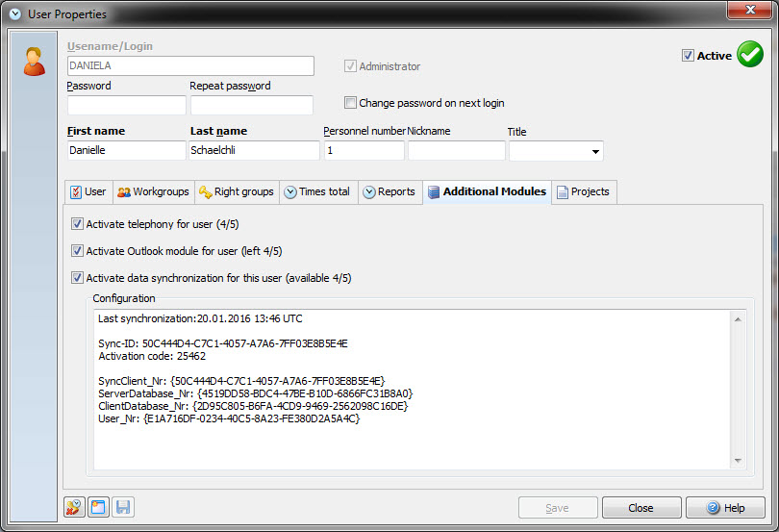Screen dimensions: 779x532
Task: Click the Close button
Action: [x=641, y=508]
